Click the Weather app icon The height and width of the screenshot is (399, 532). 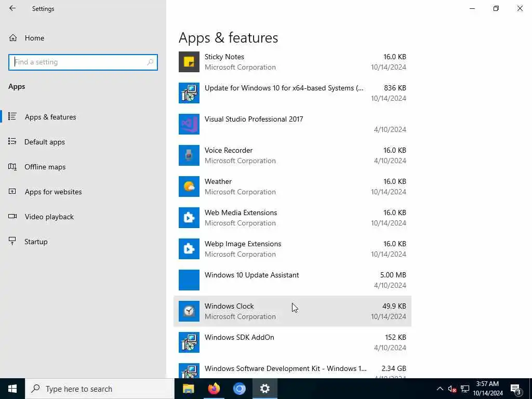(x=189, y=187)
